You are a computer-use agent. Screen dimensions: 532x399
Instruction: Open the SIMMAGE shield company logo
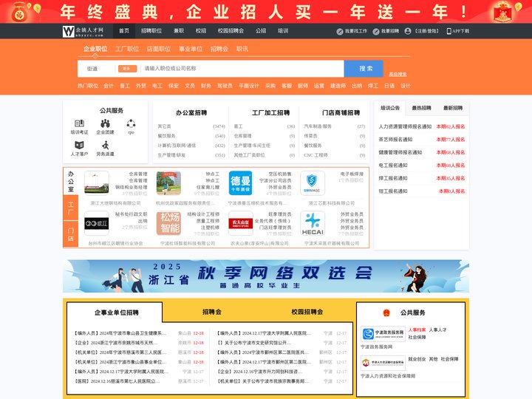312,183
